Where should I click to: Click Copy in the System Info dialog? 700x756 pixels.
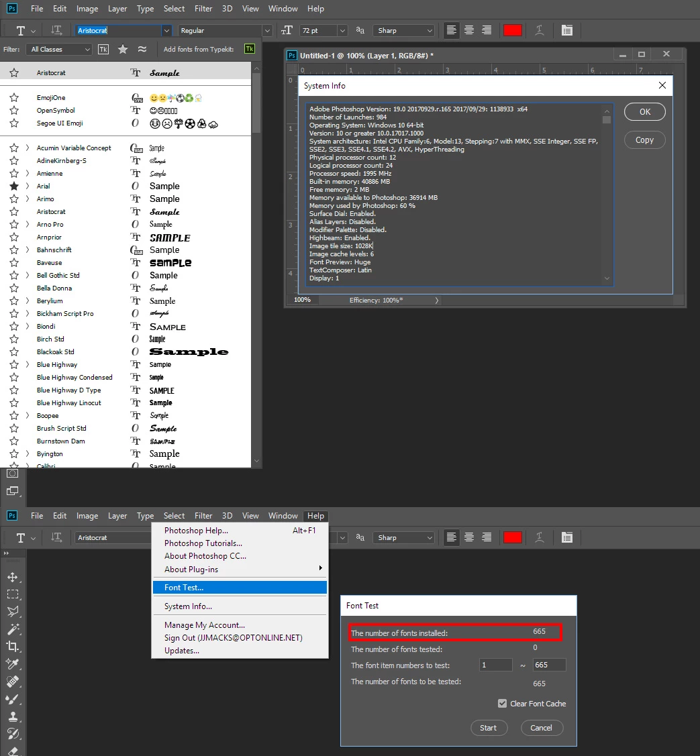click(x=644, y=140)
